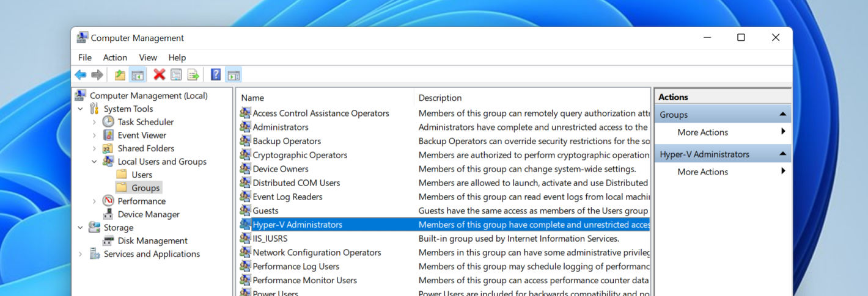Toggle Show/Hide Console Tree toolbar button

138,74
